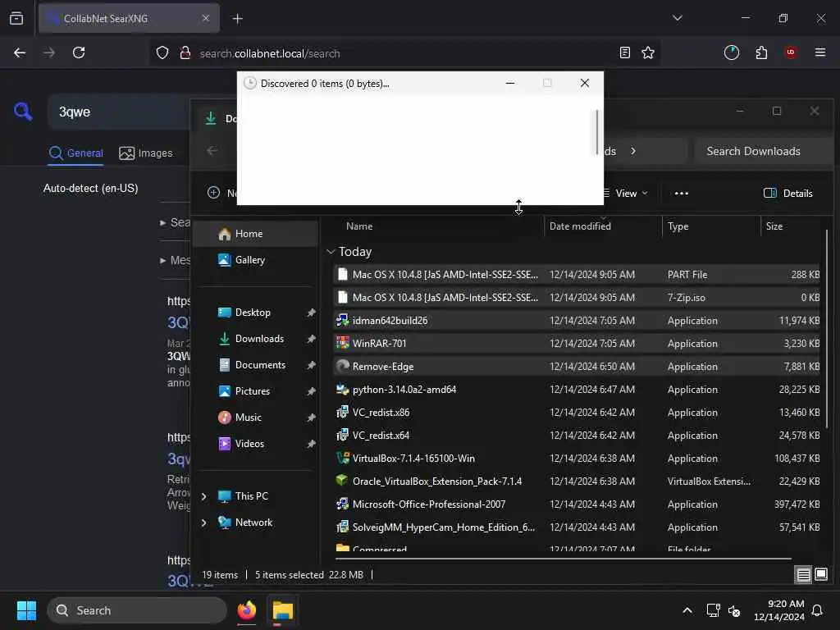
Task: Click the taskbar Search box
Action: coord(137,610)
